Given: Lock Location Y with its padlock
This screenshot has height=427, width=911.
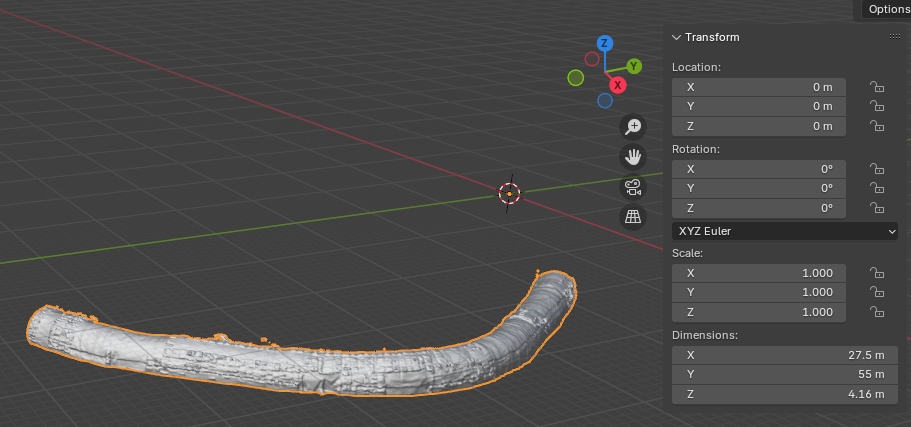Looking at the screenshot, I should (876, 106).
